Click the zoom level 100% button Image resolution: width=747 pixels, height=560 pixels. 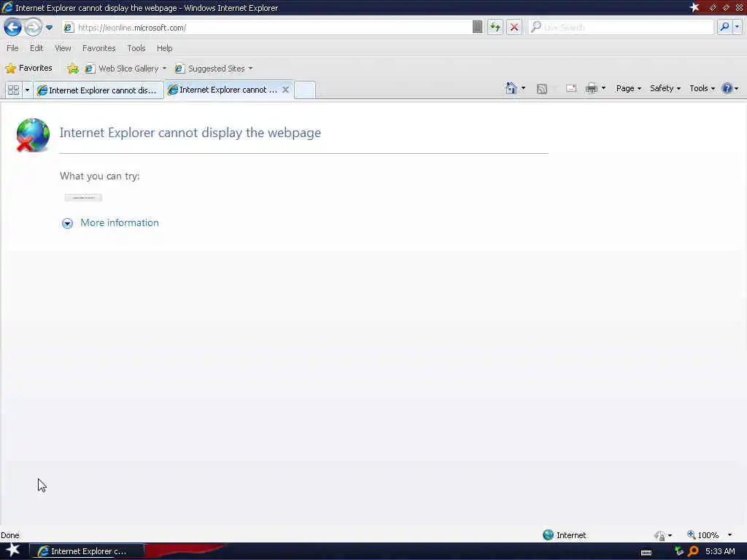tap(703, 535)
